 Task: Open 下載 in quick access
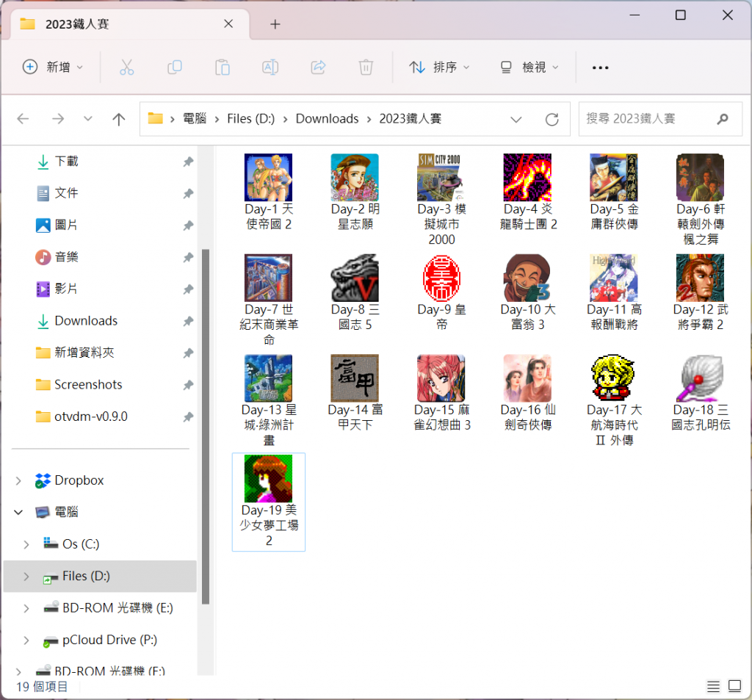tap(66, 162)
